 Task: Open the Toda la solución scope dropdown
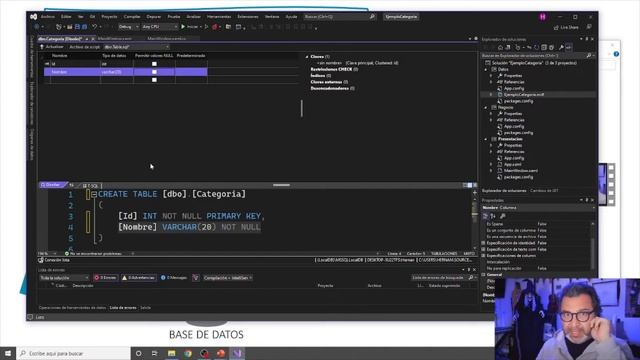[x=64, y=278]
